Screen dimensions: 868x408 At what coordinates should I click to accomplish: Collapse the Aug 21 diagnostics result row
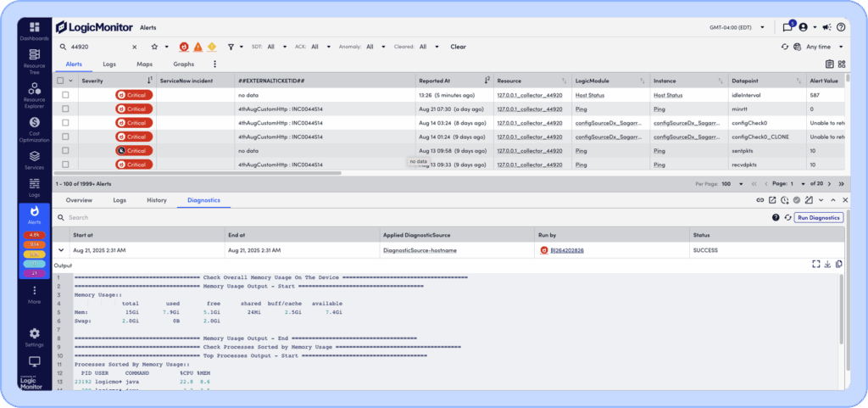pos(61,250)
